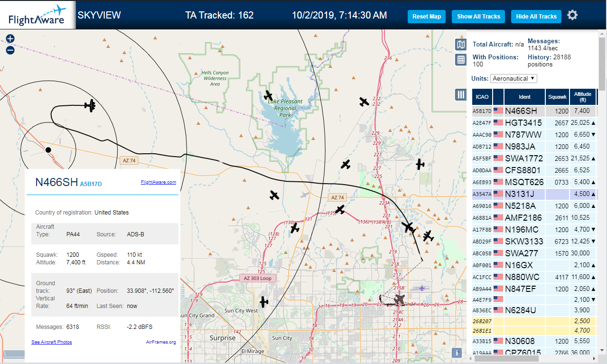Select the N5218A row

pyautogui.click(x=535, y=206)
